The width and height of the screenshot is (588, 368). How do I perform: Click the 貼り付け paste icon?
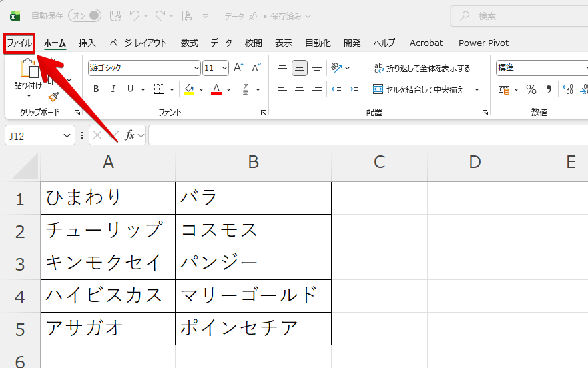[29, 69]
